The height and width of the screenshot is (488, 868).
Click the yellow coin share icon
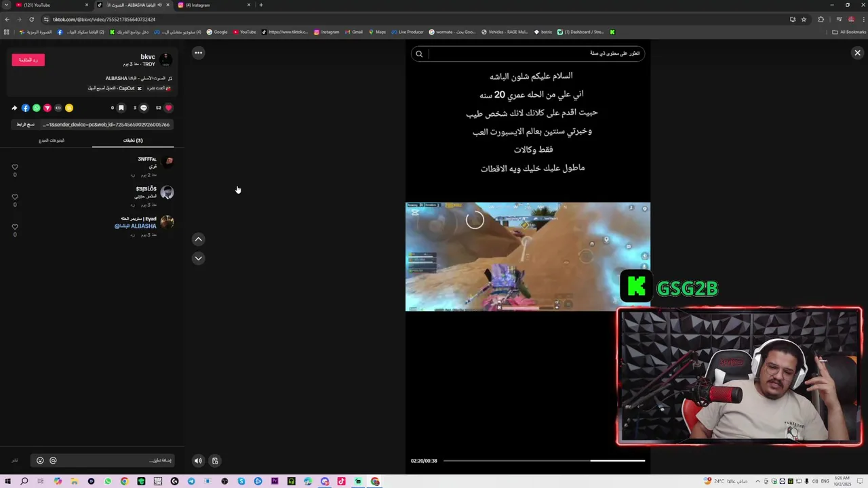click(68, 108)
